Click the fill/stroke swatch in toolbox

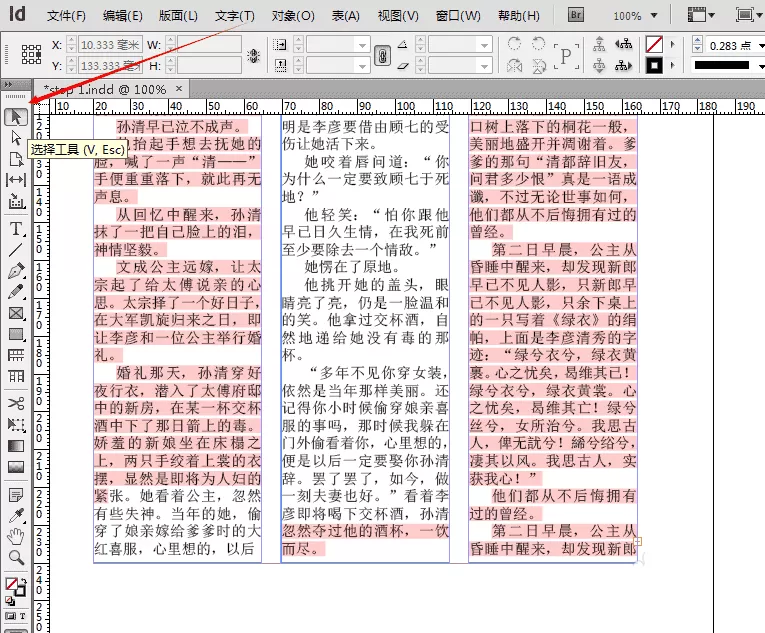pos(15,586)
